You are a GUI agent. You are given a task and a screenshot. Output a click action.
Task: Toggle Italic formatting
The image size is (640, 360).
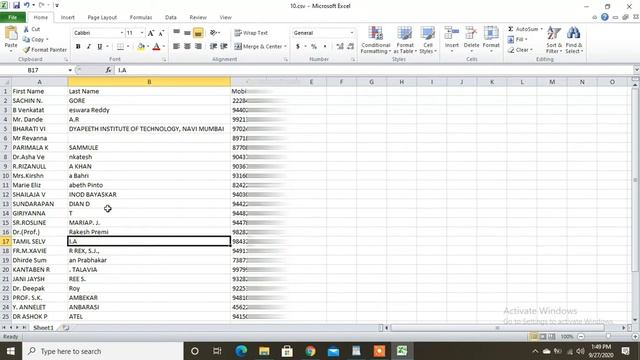pyautogui.click(x=89, y=47)
